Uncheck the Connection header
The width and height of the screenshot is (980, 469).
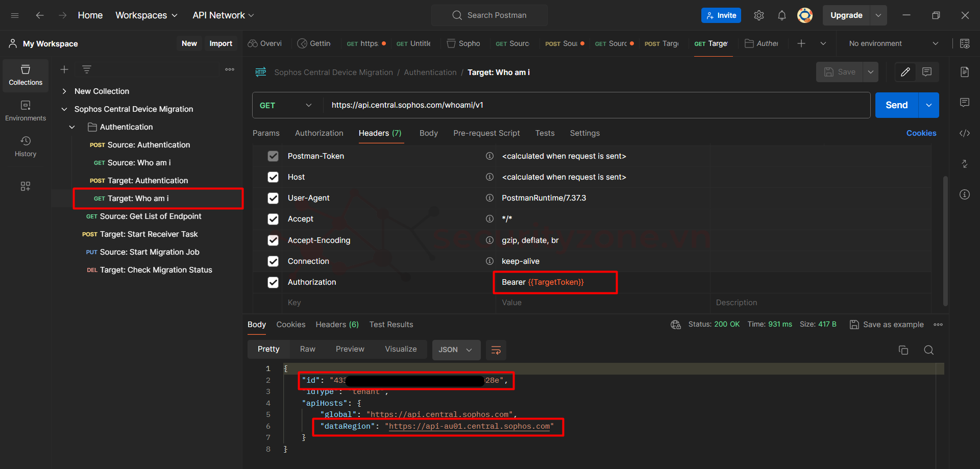coord(273,261)
